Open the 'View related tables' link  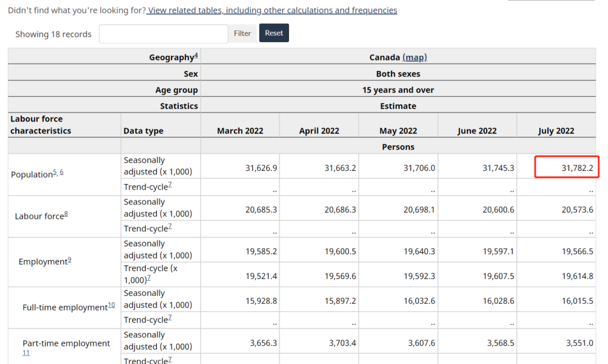tap(272, 10)
